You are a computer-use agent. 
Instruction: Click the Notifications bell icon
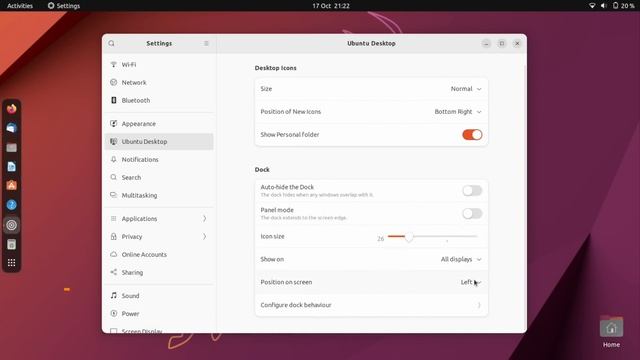click(113, 160)
